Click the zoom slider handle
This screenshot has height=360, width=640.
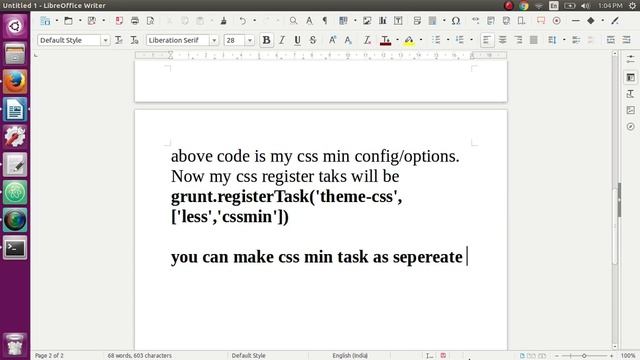(584, 356)
